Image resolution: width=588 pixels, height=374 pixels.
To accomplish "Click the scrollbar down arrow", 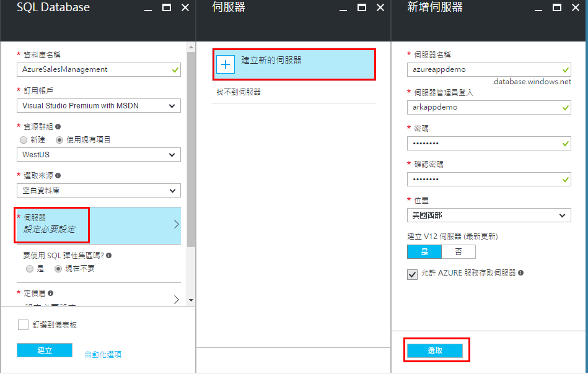I will click(x=191, y=300).
